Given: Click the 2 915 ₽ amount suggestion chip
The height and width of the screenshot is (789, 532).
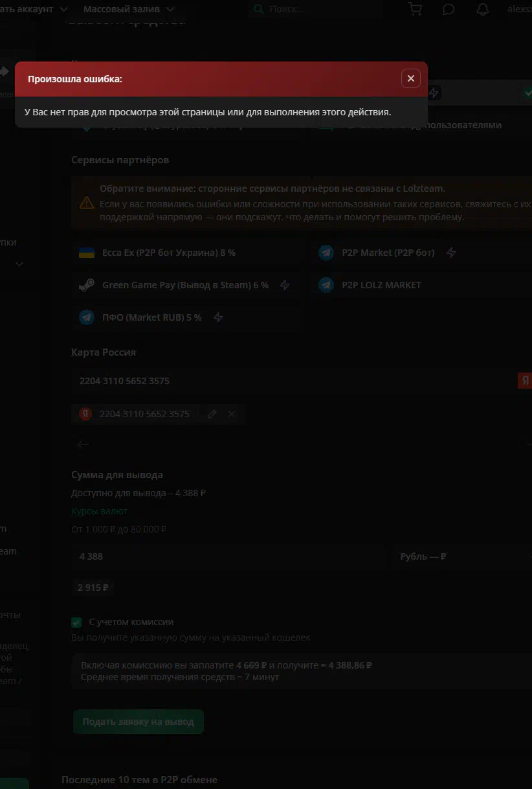Looking at the screenshot, I should [x=93, y=588].
